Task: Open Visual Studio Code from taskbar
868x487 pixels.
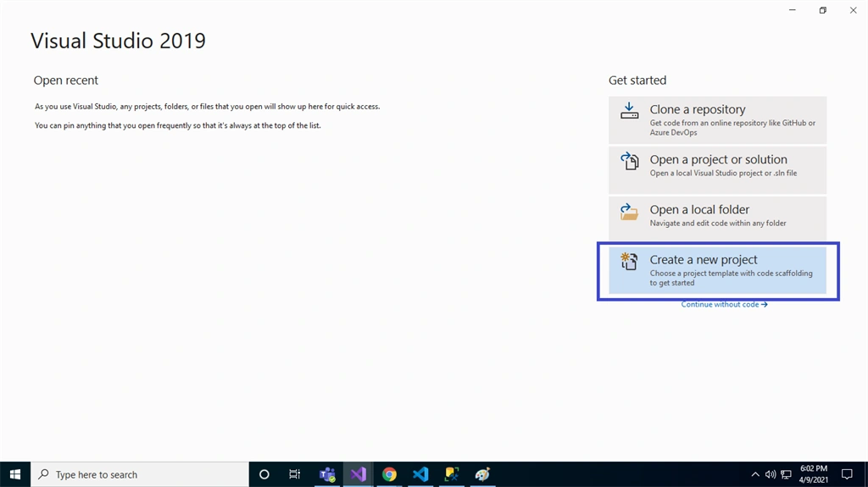Action: [x=420, y=474]
